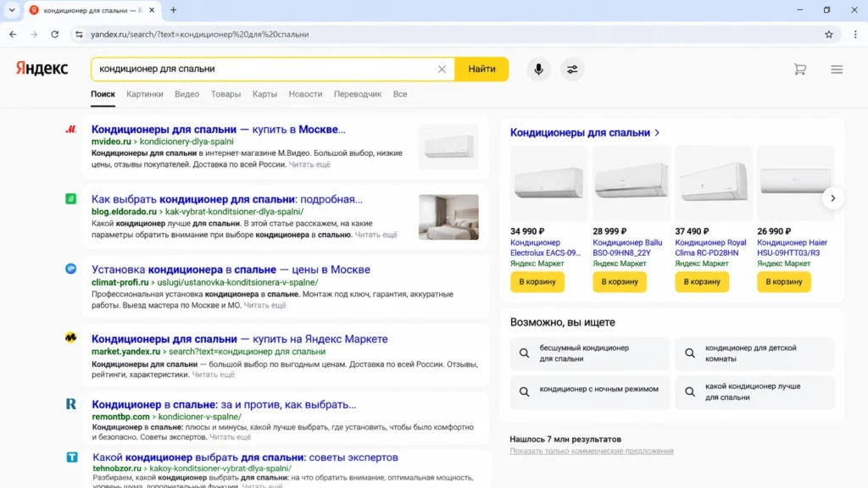Screen dimensions: 868x488
Task: Add Ballu BSO-09HN8_22Y to cart
Action: (x=620, y=281)
